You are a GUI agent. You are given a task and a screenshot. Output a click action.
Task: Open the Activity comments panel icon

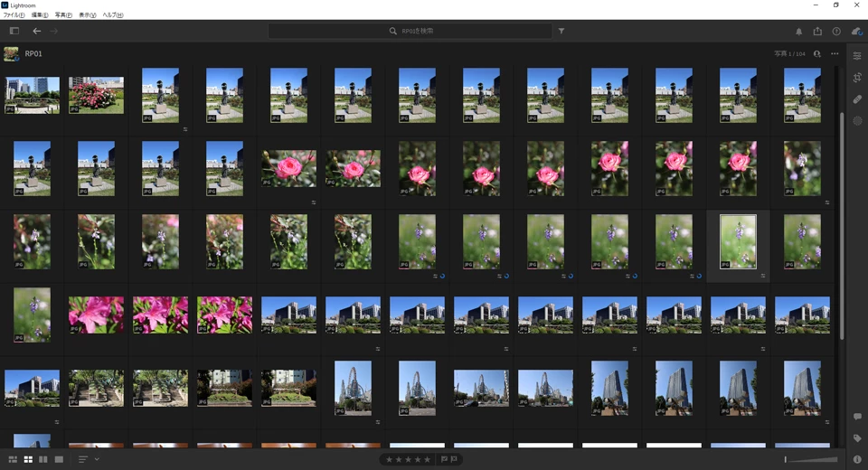point(857,417)
